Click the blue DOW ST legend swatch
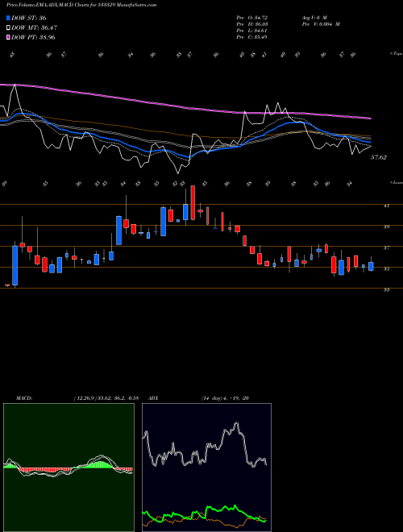This screenshot has height=532, width=403. click(8, 18)
